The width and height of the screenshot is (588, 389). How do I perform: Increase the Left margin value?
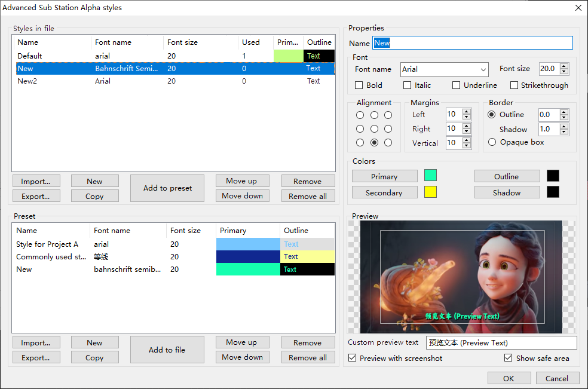(467, 111)
